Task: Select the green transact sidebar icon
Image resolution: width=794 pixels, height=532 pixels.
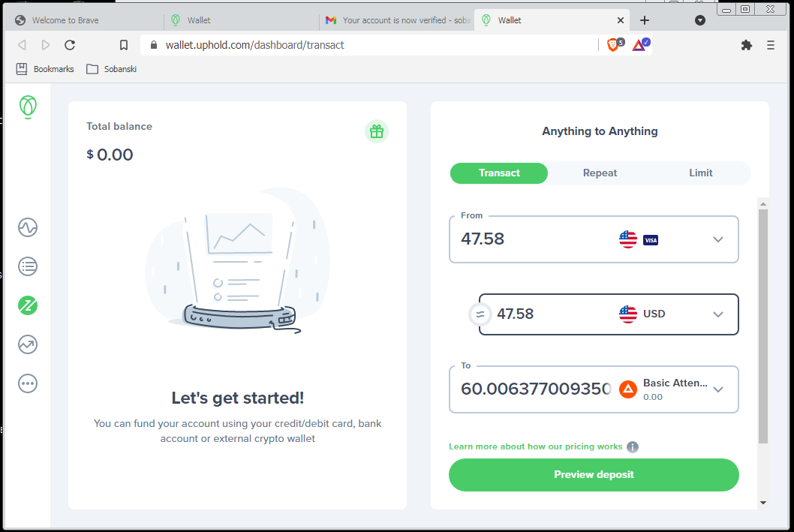Action: tap(28, 305)
